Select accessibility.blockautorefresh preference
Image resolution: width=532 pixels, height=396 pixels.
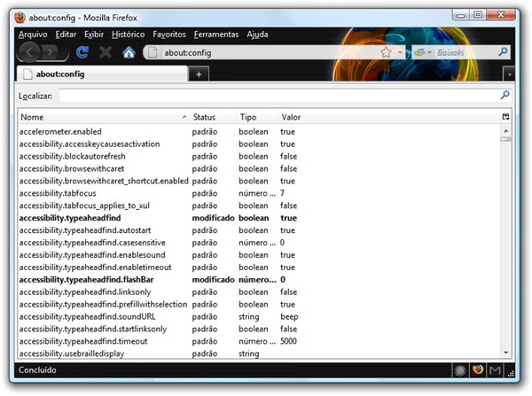[259, 156]
